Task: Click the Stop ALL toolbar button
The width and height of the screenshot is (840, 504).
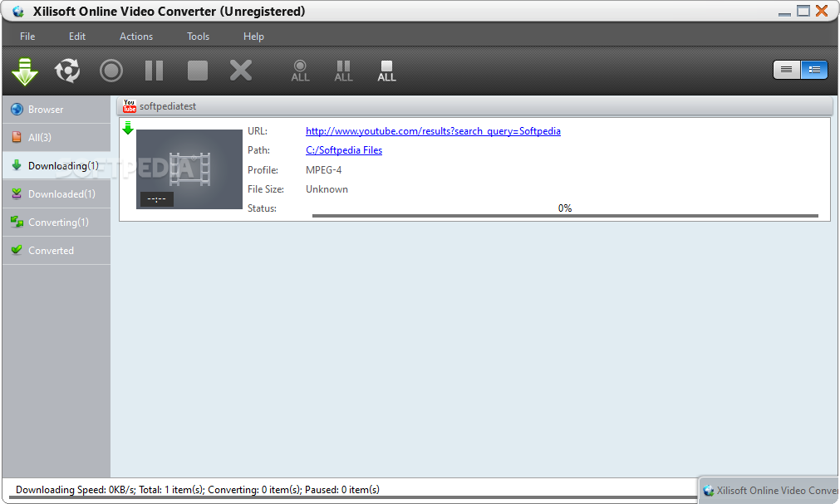Action: pyautogui.click(x=386, y=71)
